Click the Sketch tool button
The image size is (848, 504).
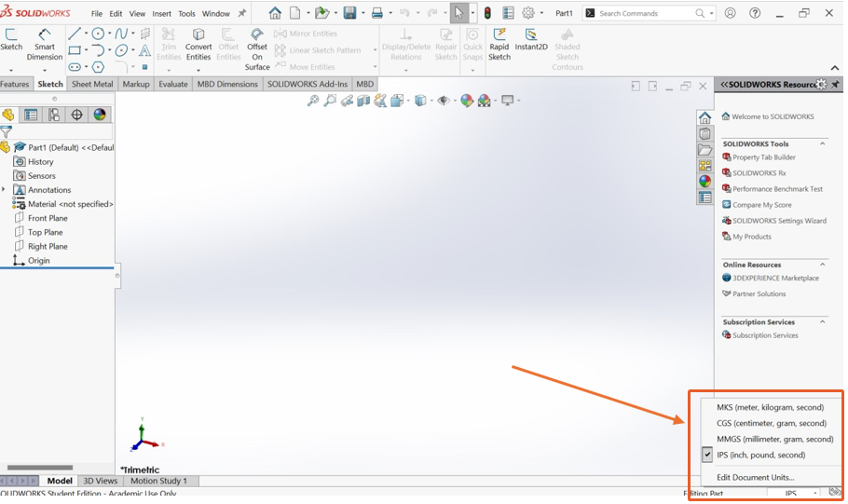point(11,40)
